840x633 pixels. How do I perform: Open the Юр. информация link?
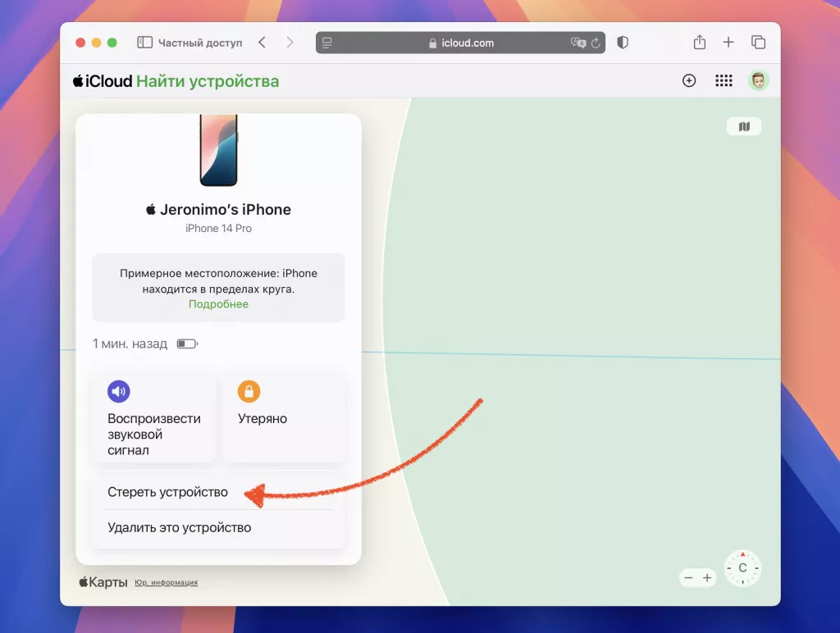click(x=166, y=582)
